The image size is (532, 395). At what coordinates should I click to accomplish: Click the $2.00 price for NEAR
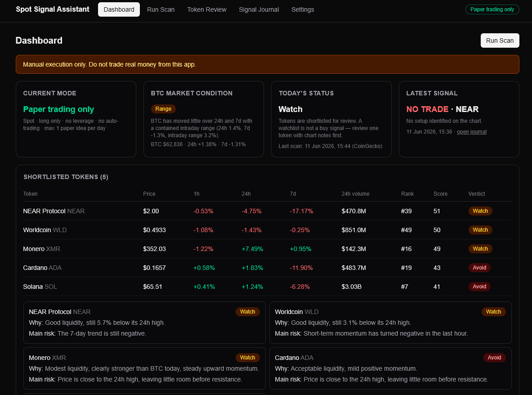[x=151, y=211]
